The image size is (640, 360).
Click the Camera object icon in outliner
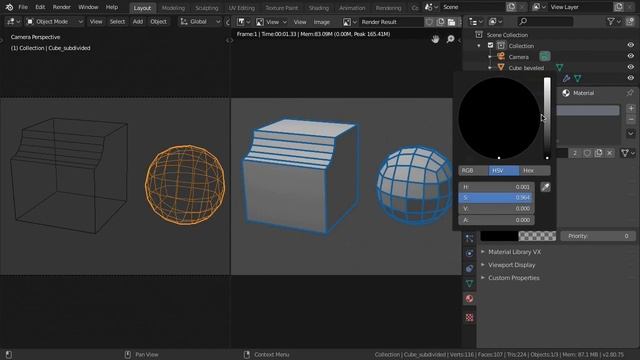coord(501,56)
